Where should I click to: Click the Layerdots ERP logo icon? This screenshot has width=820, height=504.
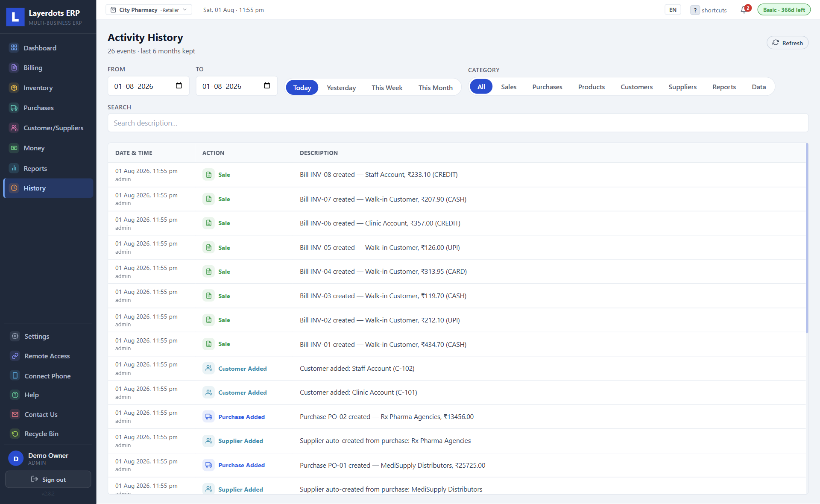(15, 17)
